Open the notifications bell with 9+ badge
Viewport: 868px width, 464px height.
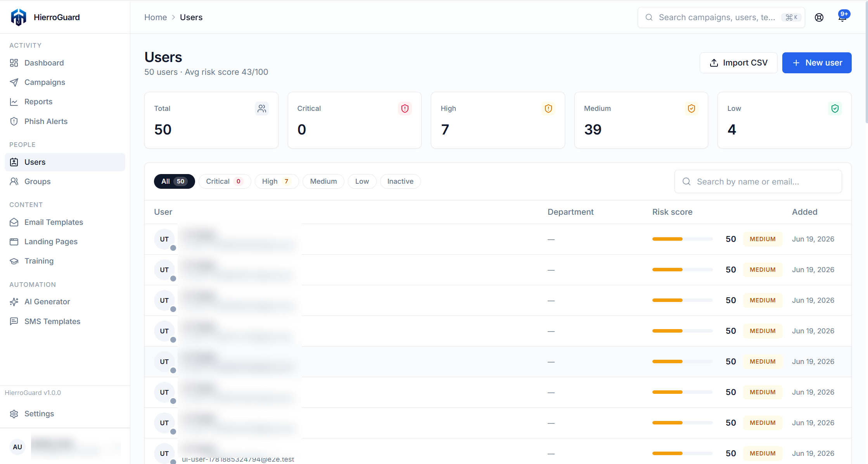(x=842, y=17)
